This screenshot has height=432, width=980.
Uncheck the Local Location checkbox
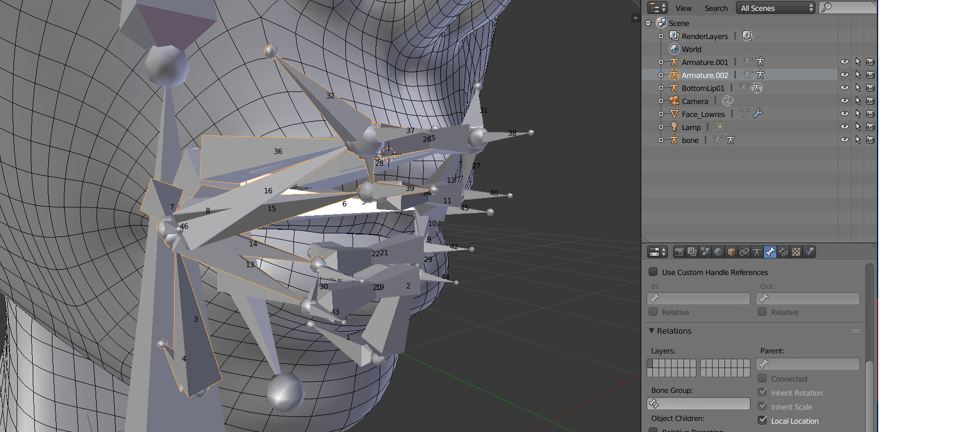(x=762, y=421)
